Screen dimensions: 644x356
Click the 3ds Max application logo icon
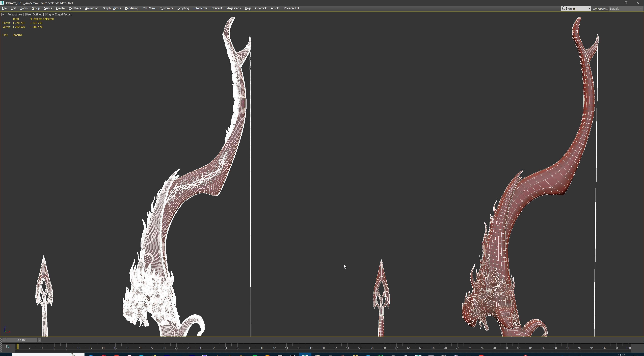(2, 3)
